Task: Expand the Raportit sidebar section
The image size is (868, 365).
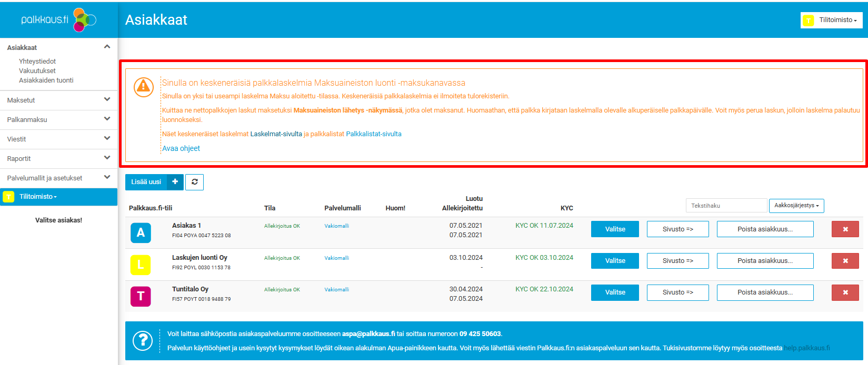Action: [107, 158]
